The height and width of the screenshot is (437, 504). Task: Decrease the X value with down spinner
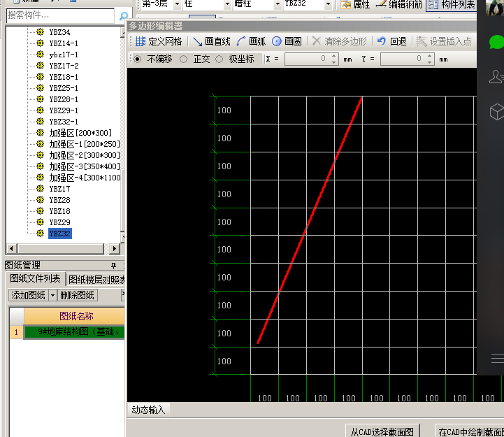point(334,62)
